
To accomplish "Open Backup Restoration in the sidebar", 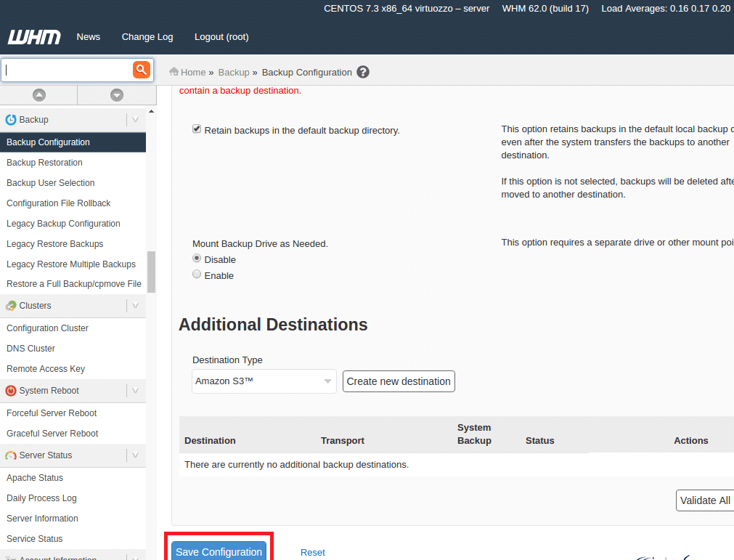I will (44, 163).
